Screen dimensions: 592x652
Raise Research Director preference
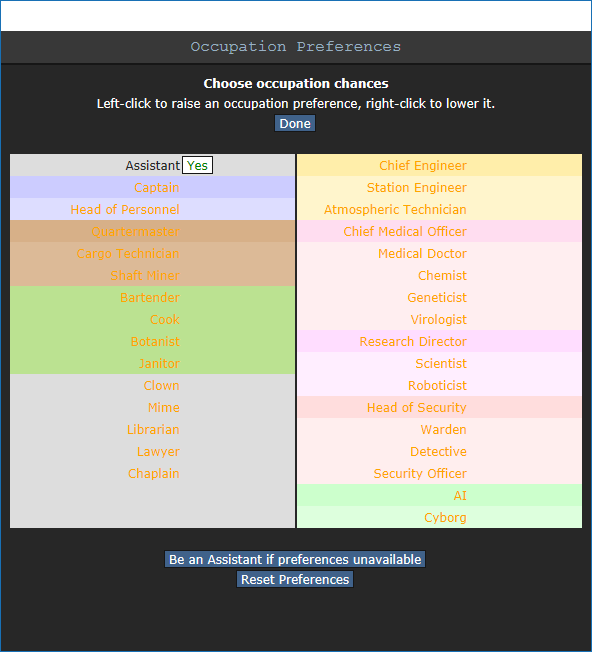pos(413,341)
